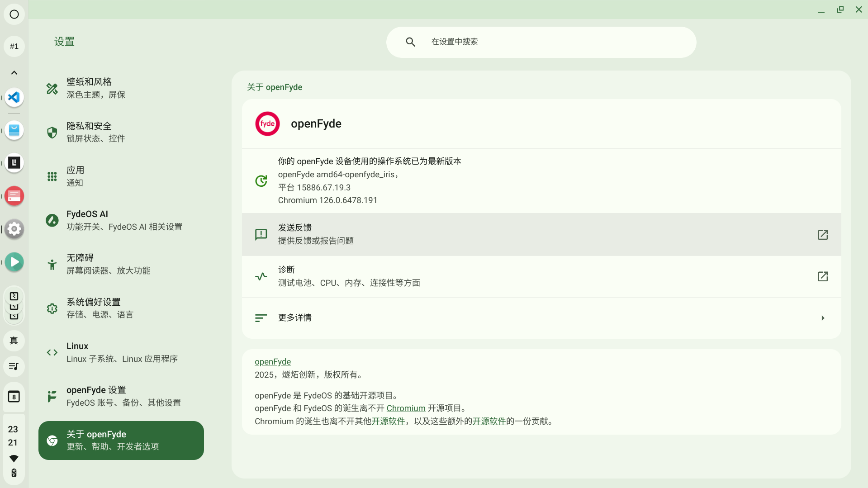The image size is (868, 488).
Task: Launch the green play button app on the shelf
Action: (x=14, y=262)
